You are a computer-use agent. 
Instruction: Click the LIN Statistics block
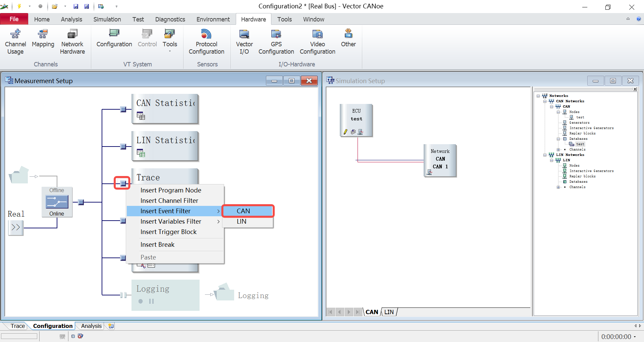tap(165, 146)
